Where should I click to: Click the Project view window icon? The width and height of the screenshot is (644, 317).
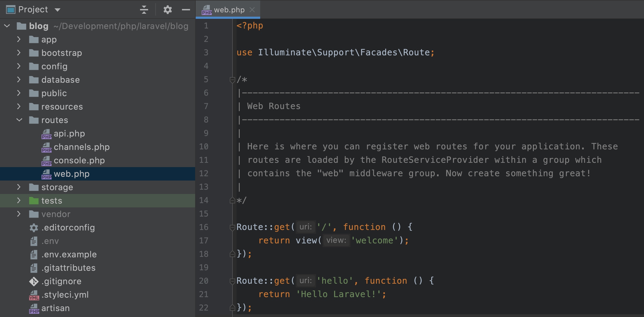pyautogui.click(x=10, y=10)
